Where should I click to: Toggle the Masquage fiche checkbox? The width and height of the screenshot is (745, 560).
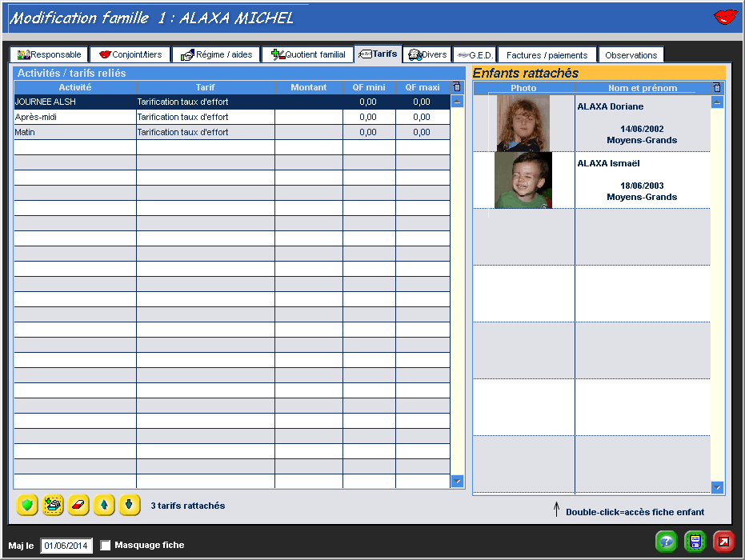[x=106, y=546]
